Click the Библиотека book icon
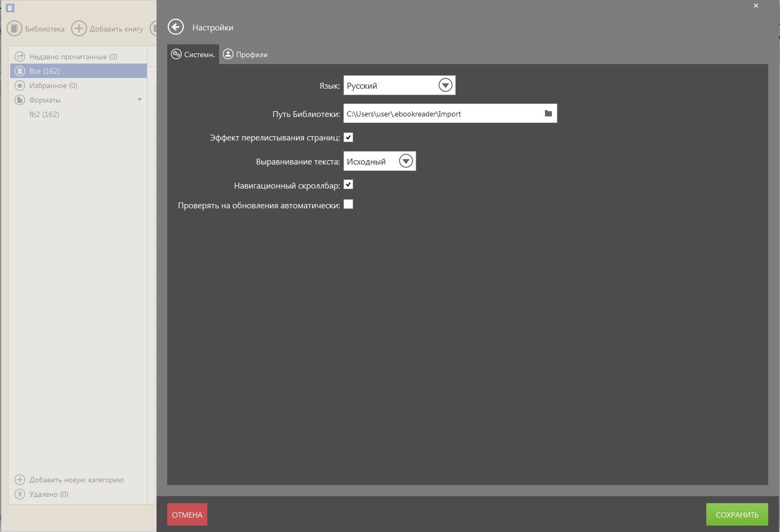Screen dimensions: 780x532 (14, 28)
